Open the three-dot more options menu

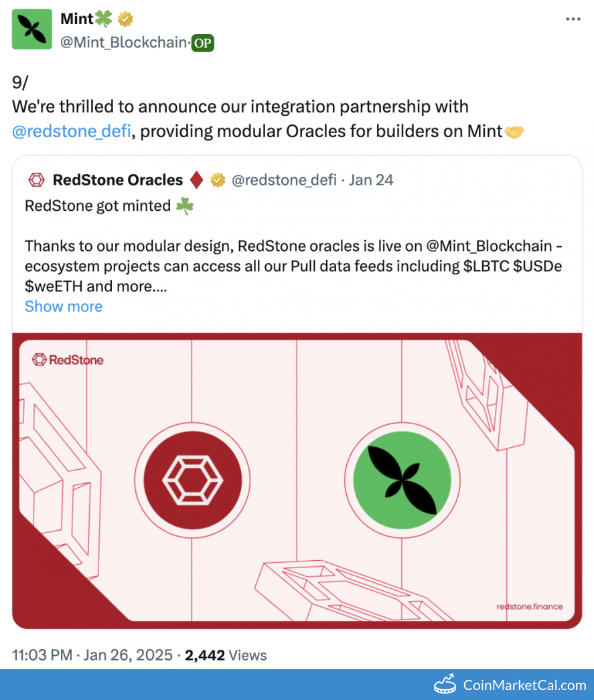pos(573,19)
